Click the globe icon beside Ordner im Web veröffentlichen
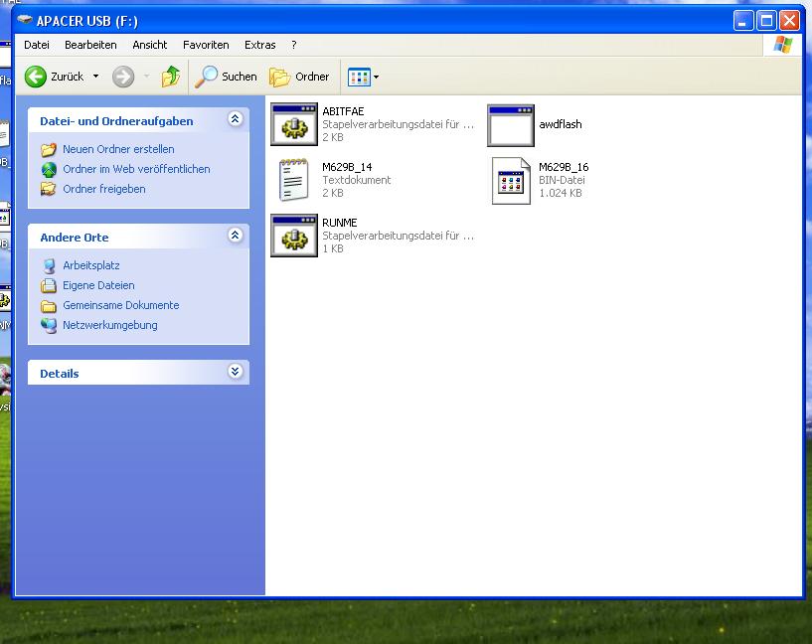The width and height of the screenshot is (812, 644). (49, 169)
